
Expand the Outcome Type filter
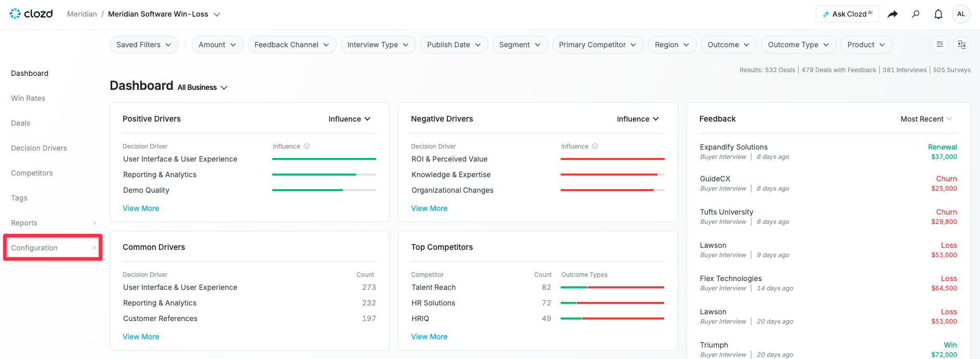point(799,45)
